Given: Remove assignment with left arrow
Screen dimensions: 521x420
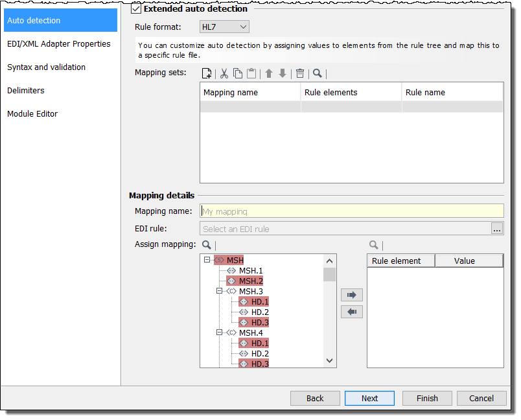Looking at the screenshot, I should point(351,312).
